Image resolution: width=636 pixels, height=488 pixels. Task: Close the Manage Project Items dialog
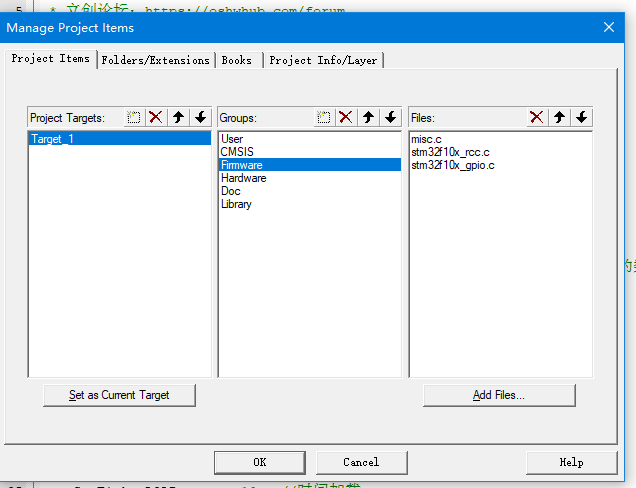click(609, 27)
